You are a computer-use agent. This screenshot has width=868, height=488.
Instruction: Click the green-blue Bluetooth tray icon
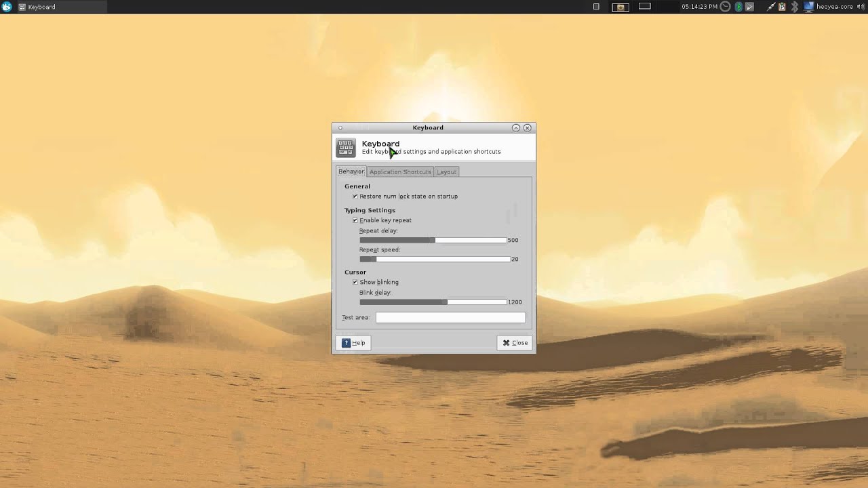pyautogui.click(x=738, y=7)
